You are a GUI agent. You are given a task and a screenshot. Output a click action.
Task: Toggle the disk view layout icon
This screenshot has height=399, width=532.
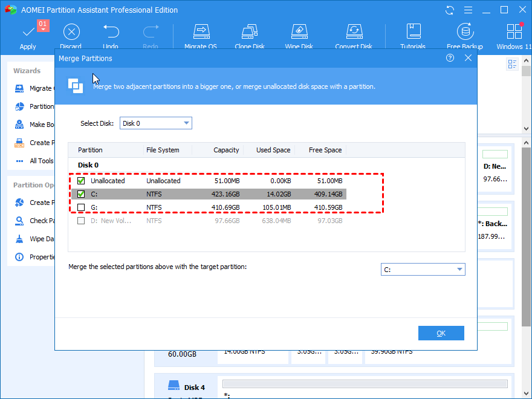[512, 64]
